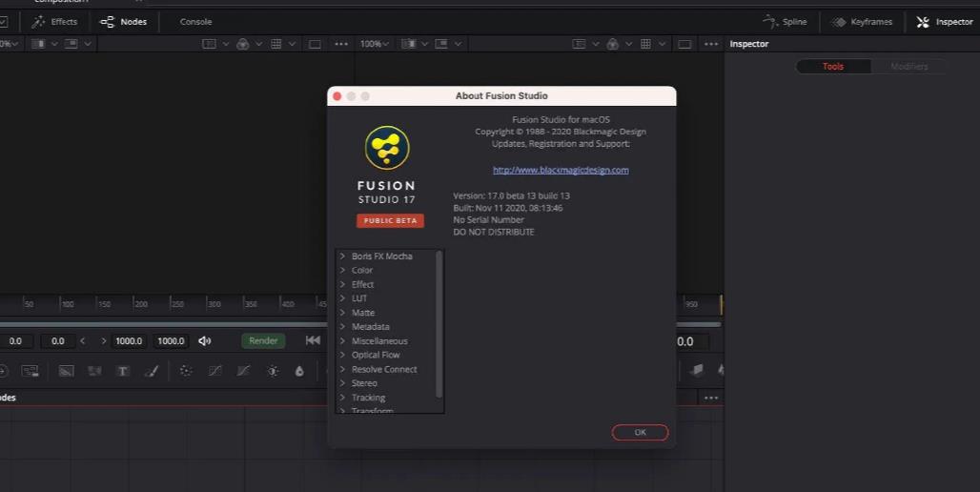Step forward one frame with right arrow
Image resolution: width=980 pixels, height=492 pixels.
click(103, 340)
